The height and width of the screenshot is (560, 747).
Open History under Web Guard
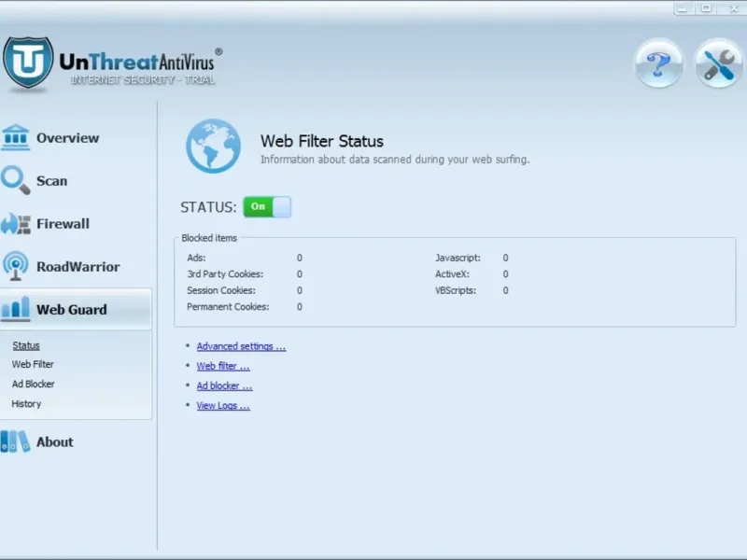26,404
